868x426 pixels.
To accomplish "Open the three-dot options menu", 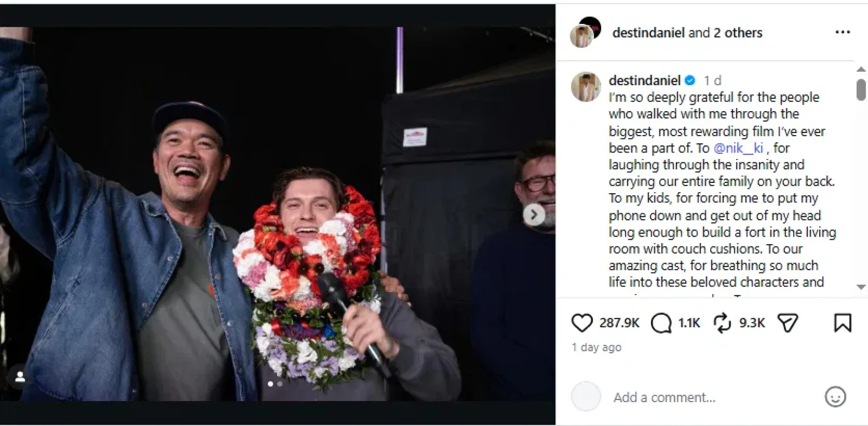I will (844, 32).
